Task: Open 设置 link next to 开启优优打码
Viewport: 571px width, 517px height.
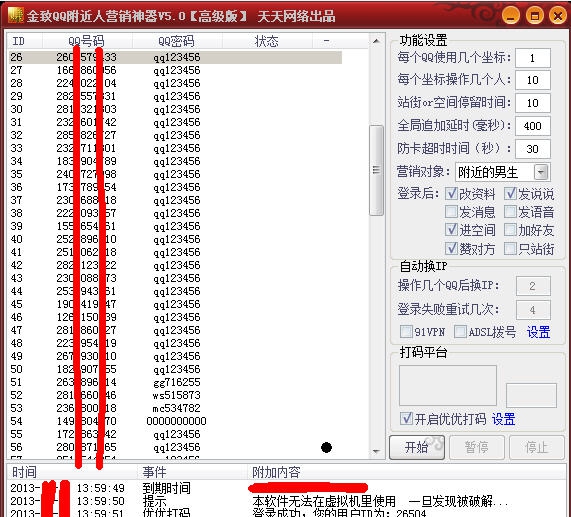Action: [x=503, y=419]
